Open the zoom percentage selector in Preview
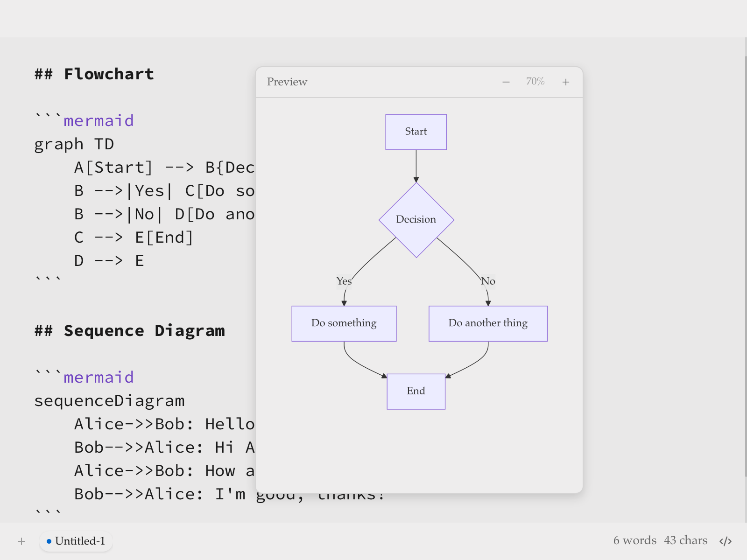Screen dimensions: 747x560 pos(535,82)
